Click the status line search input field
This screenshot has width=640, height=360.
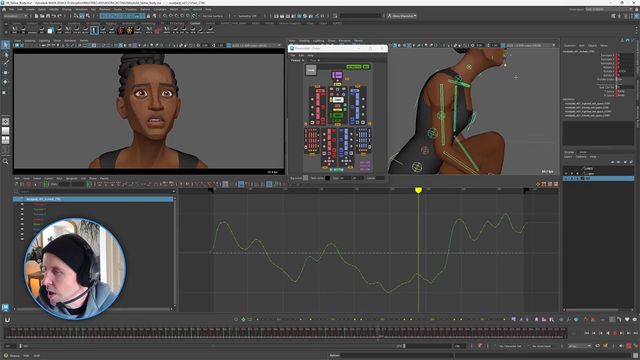pyautogui.click(x=360, y=16)
